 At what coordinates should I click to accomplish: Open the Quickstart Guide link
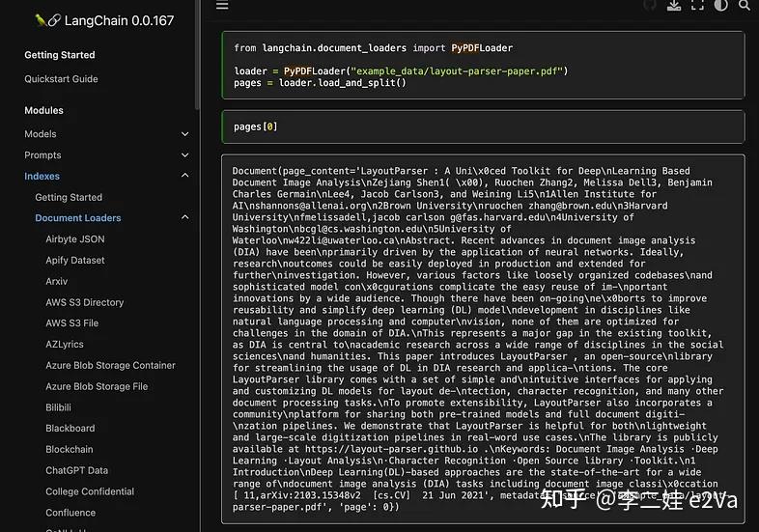[61, 79]
